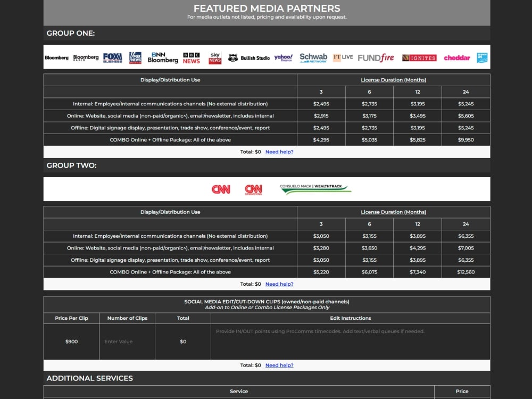Screen dimensions: 532x399
Task: Select Group Two COMBO 24-month price $12,560
Action: 466,272
